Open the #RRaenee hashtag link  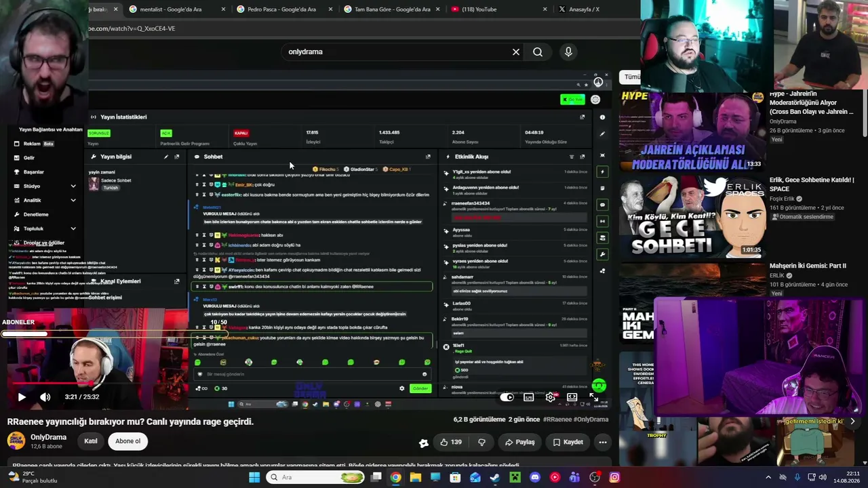(557, 420)
